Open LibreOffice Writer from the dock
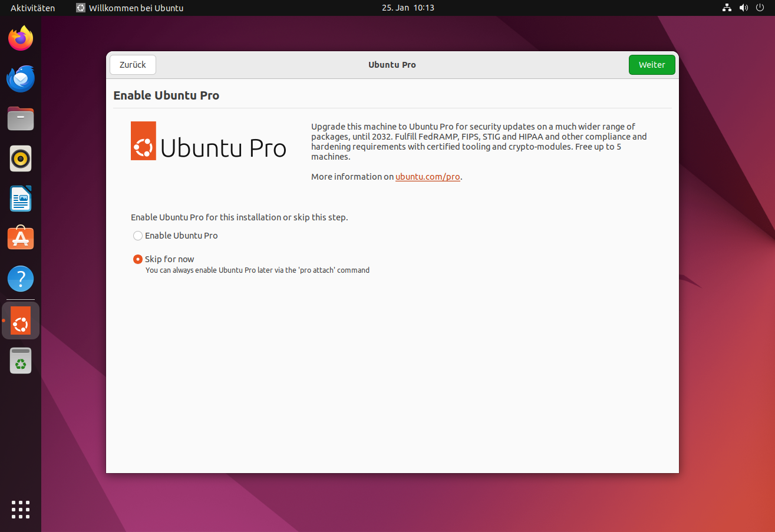The height and width of the screenshot is (532, 775). 21,199
